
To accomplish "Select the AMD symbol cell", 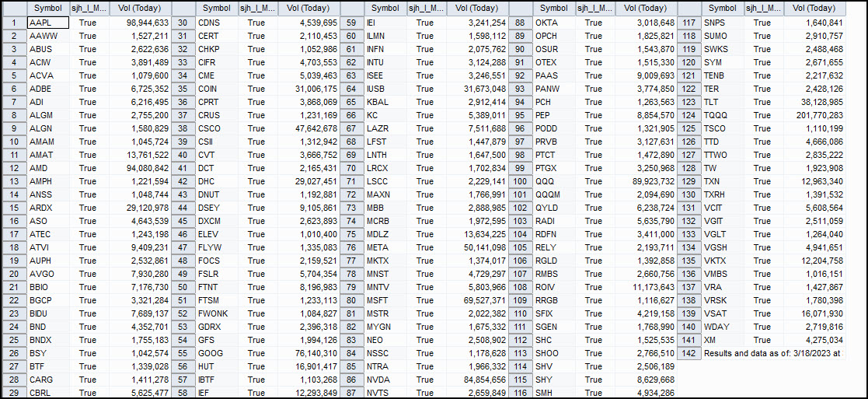I will pos(48,168).
